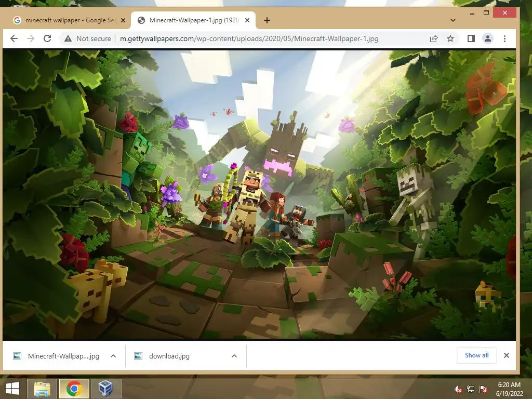Open the Chrome three-dot menu

(504, 38)
